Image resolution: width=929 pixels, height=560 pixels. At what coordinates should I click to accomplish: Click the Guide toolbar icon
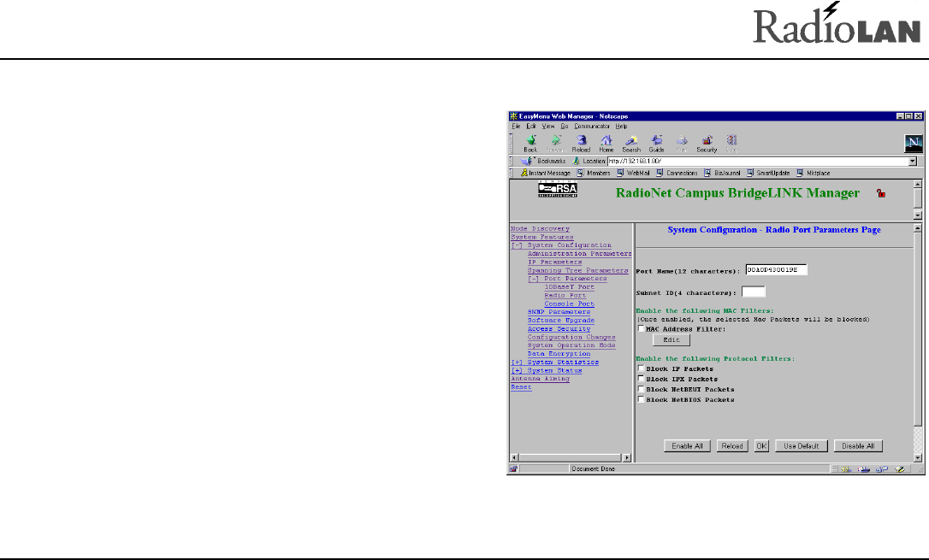(x=657, y=142)
